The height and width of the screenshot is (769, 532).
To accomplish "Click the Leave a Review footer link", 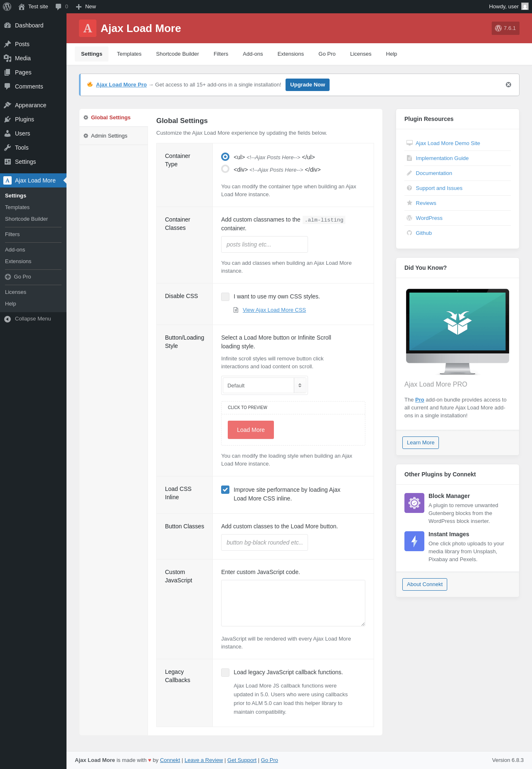I will [204, 760].
